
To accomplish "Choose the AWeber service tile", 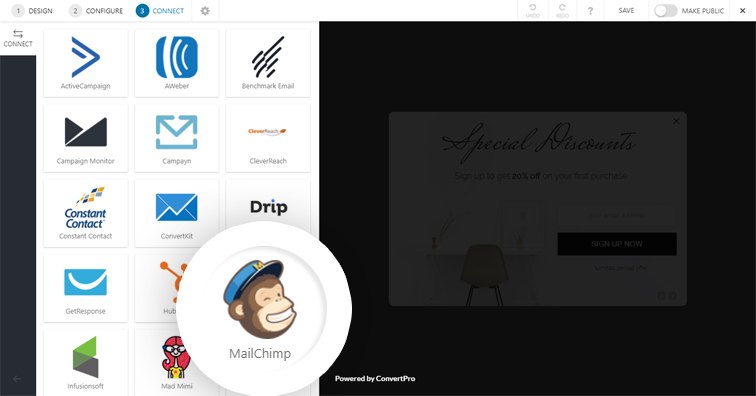I will tap(176, 63).
